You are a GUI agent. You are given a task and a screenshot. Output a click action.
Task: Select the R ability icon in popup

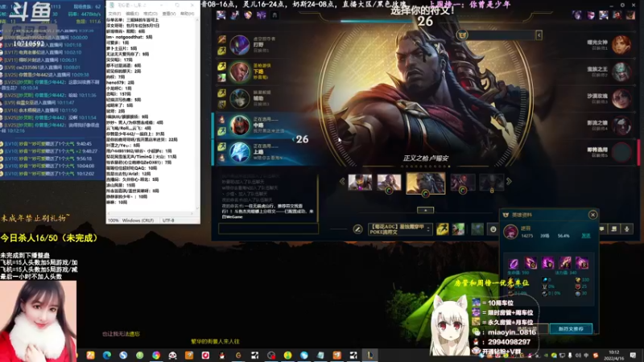(x=582, y=263)
